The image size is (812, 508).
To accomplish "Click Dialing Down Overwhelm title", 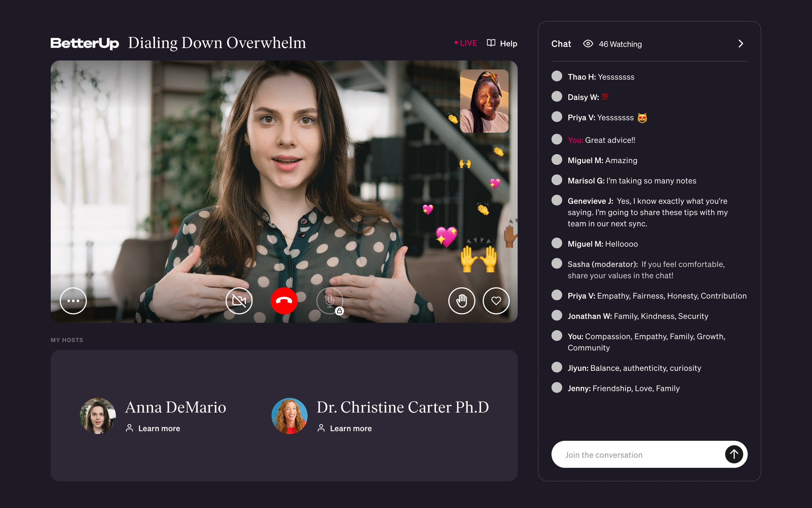I will [217, 43].
